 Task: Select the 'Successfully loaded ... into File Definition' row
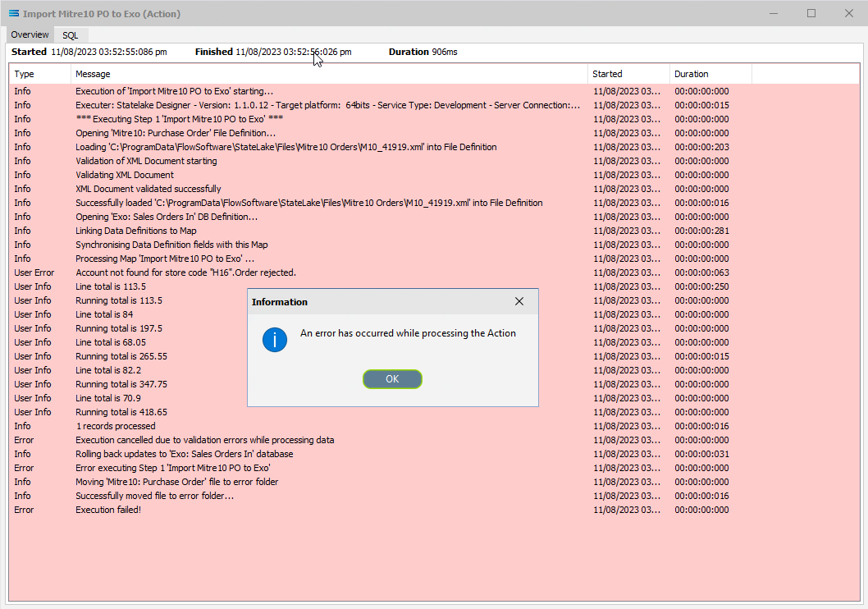434,204
